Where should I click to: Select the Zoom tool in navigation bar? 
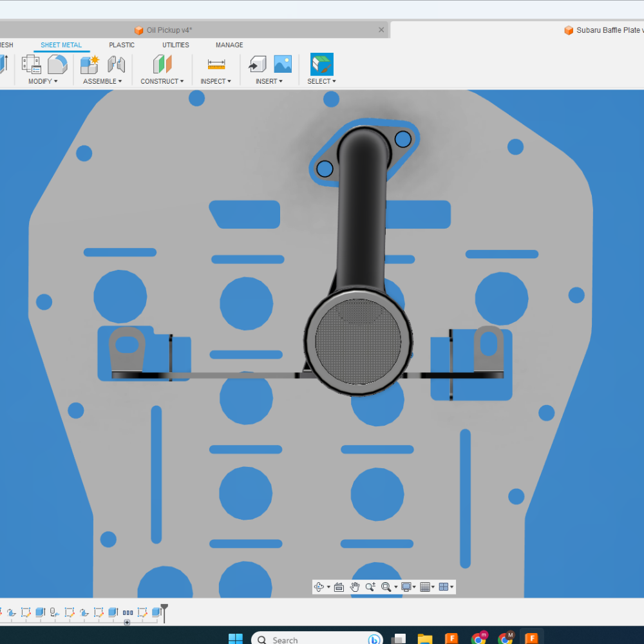click(x=370, y=587)
